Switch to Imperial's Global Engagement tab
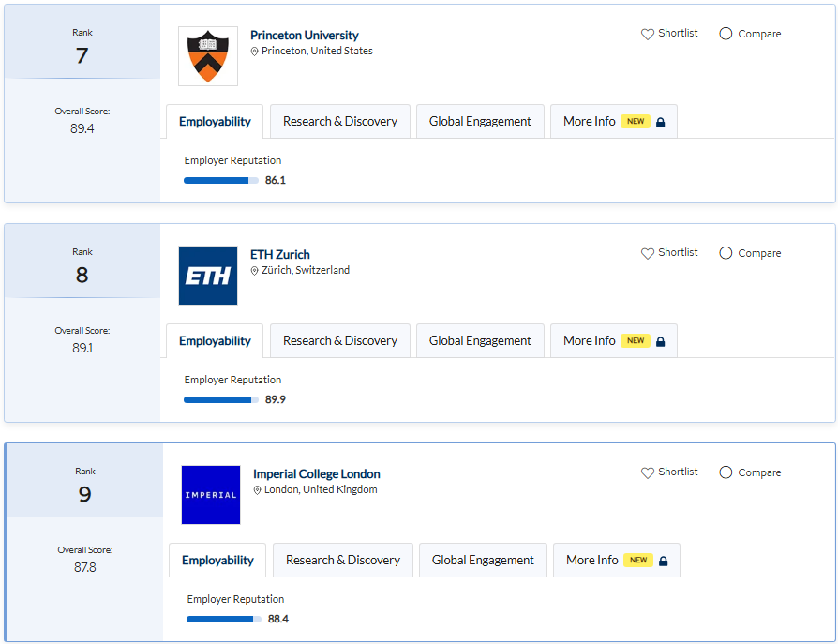838x644 pixels. 483,560
